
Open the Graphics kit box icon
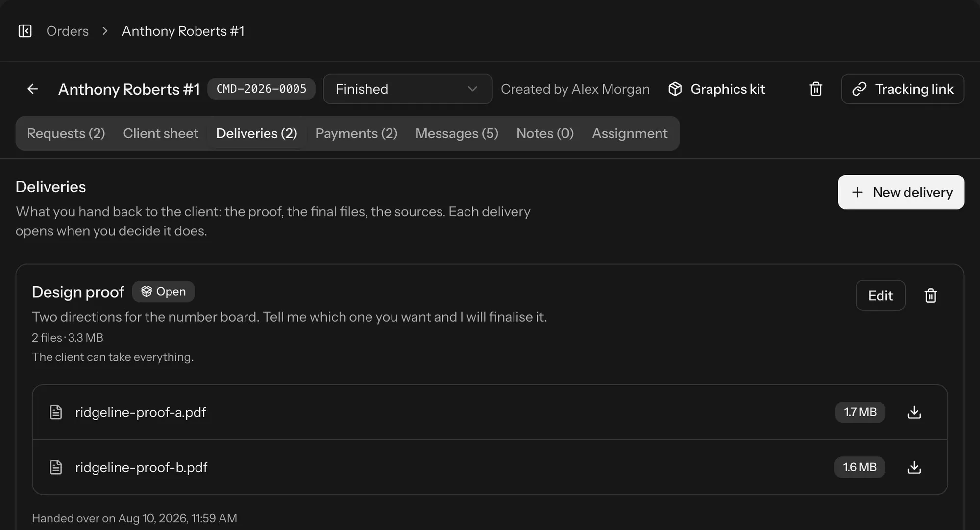coord(675,89)
